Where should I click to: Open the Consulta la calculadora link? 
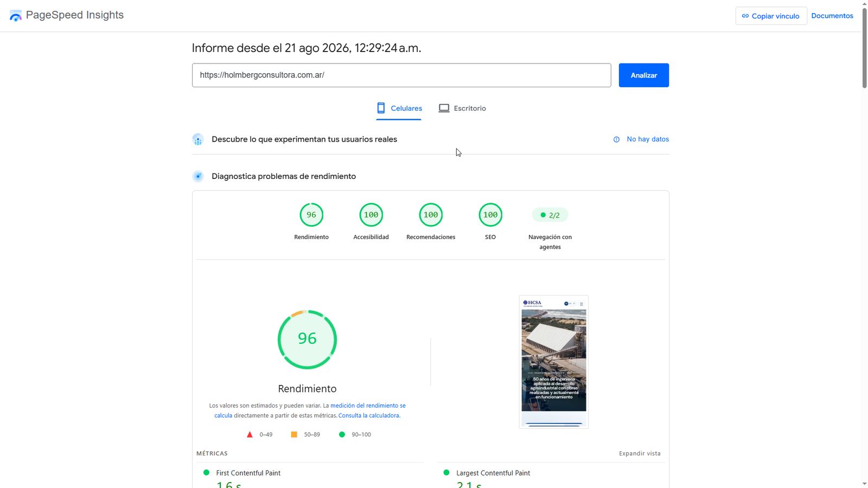pyautogui.click(x=369, y=415)
